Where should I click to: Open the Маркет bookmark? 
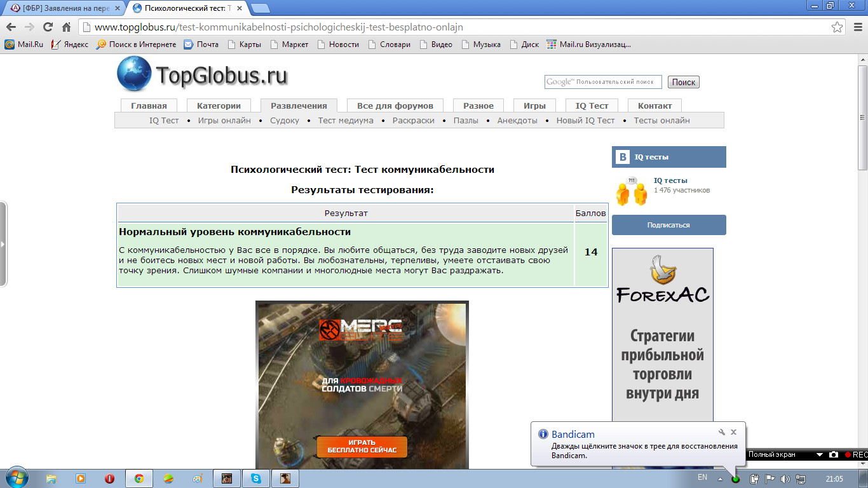coord(289,44)
